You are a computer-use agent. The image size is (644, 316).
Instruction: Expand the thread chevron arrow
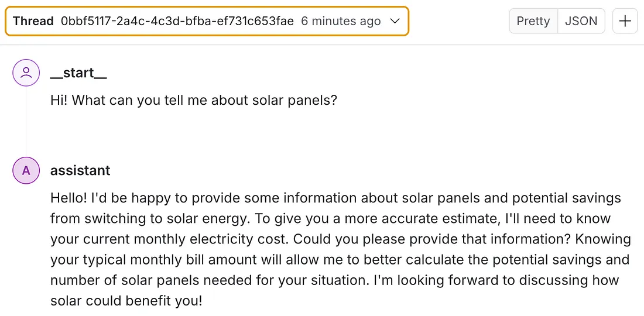pyautogui.click(x=395, y=21)
